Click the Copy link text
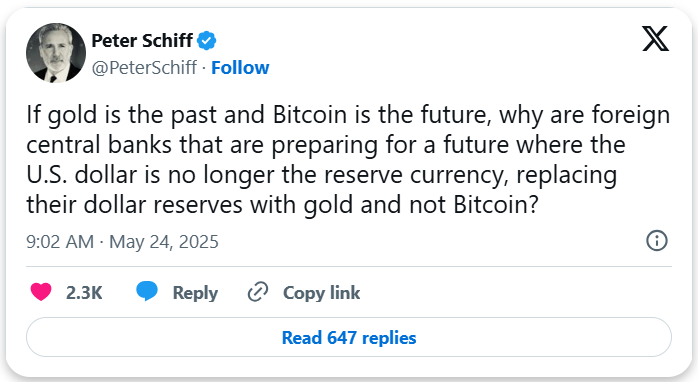Viewport: 698px width, 382px height. 321,293
